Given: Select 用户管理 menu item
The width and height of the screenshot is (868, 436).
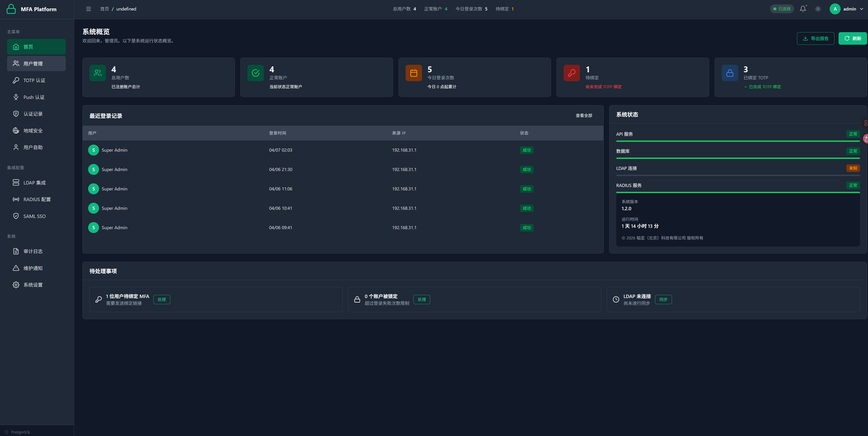Looking at the screenshot, I should 33,64.
